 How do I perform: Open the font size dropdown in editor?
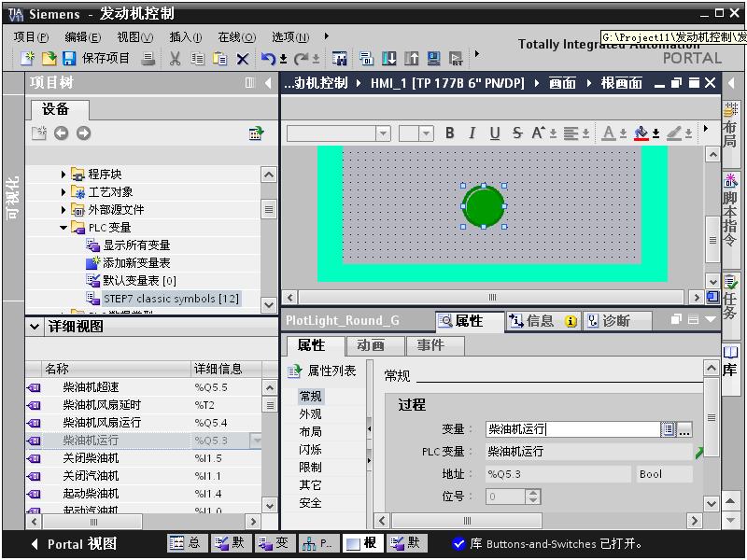click(x=427, y=133)
